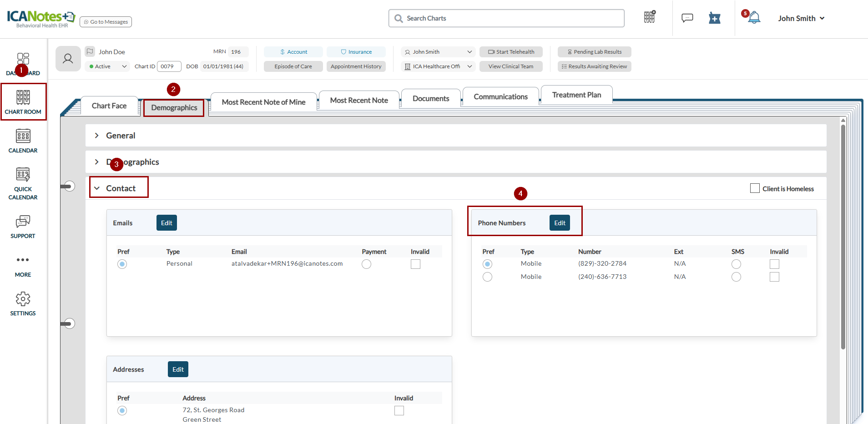Open Most Recent Note of Mine tab
This screenshot has width=868, height=424.
tap(264, 102)
